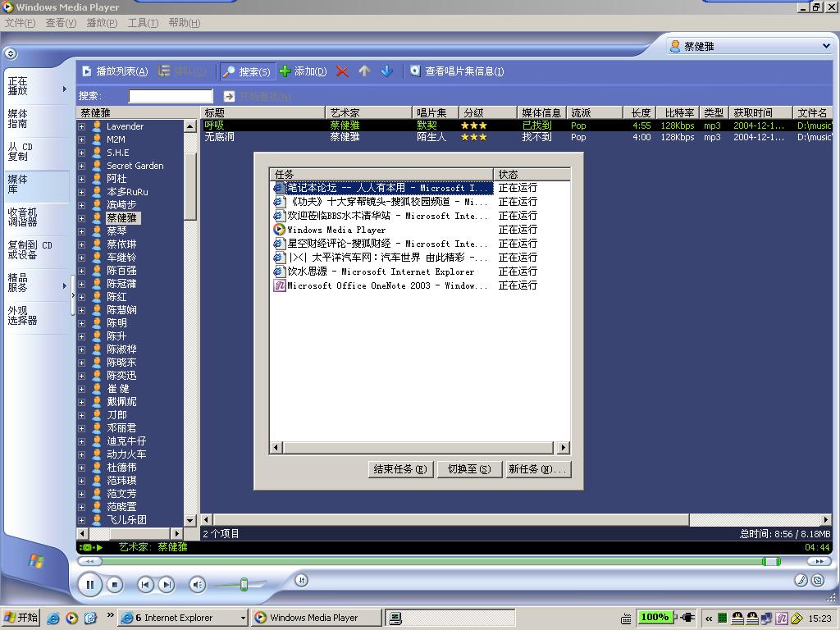840x630 pixels.
Task: Open the 6 Internet Explorer taskbar group
Action: click(183, 618)
